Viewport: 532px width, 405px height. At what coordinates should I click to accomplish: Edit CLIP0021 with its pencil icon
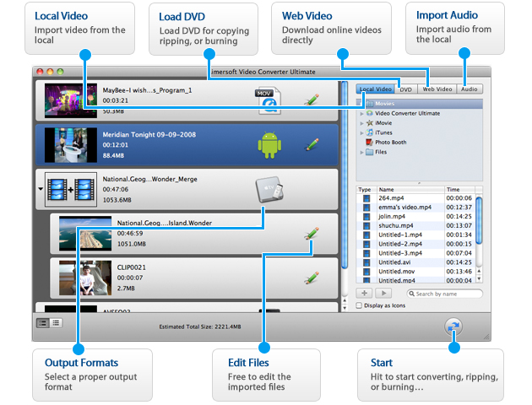(x=312, y=278)
